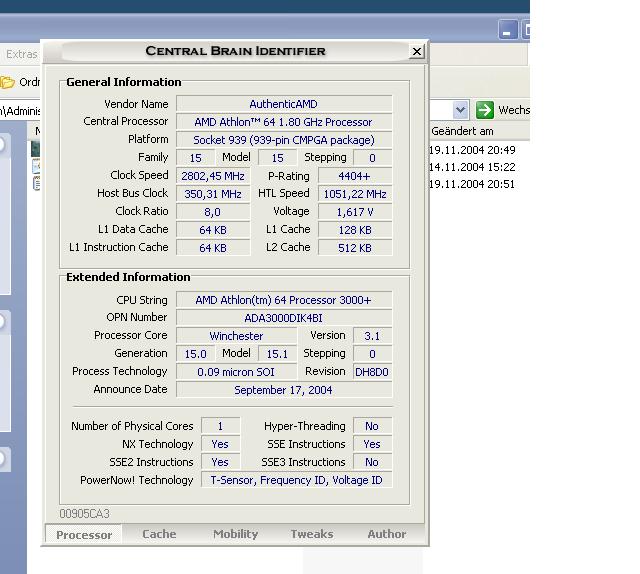Click the Host Bus Clock value 350,31 MHz
The width and height of the screenshot is (640, 574).
(213, 194)
